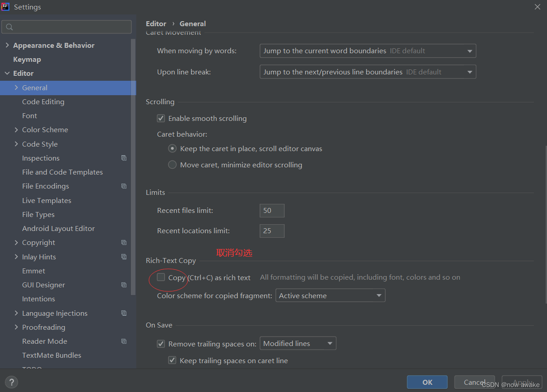Click the Cancel button

point(474,382)
